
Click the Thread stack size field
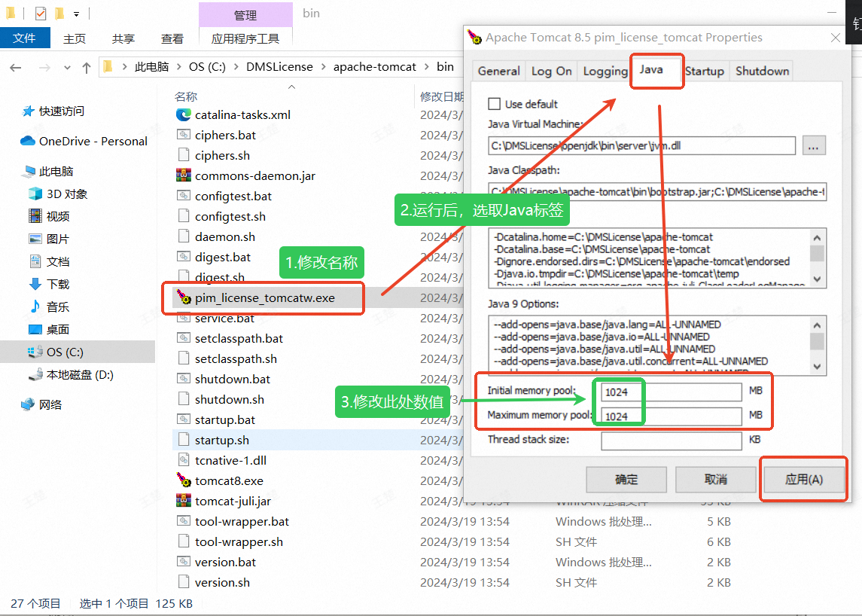tap(672, 441)
